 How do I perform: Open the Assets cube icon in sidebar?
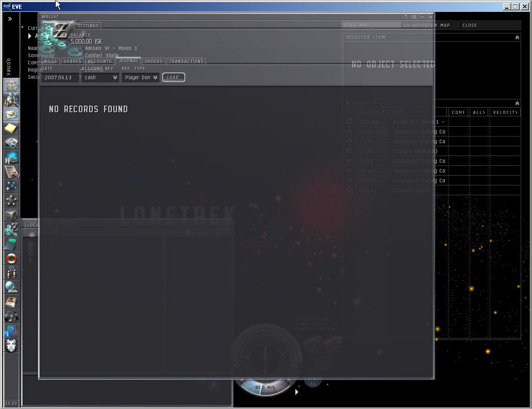pyautogui.click(x=11, y=215)
